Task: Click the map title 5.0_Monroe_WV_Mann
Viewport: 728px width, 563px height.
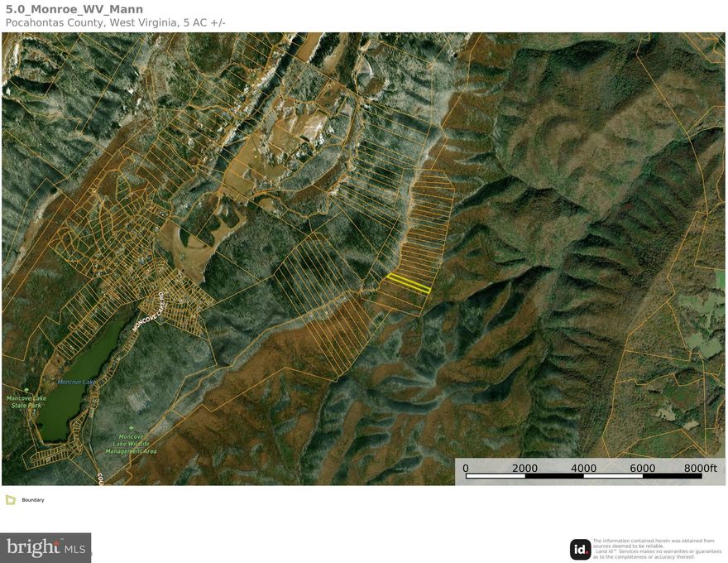Action: tap(74, 9)
